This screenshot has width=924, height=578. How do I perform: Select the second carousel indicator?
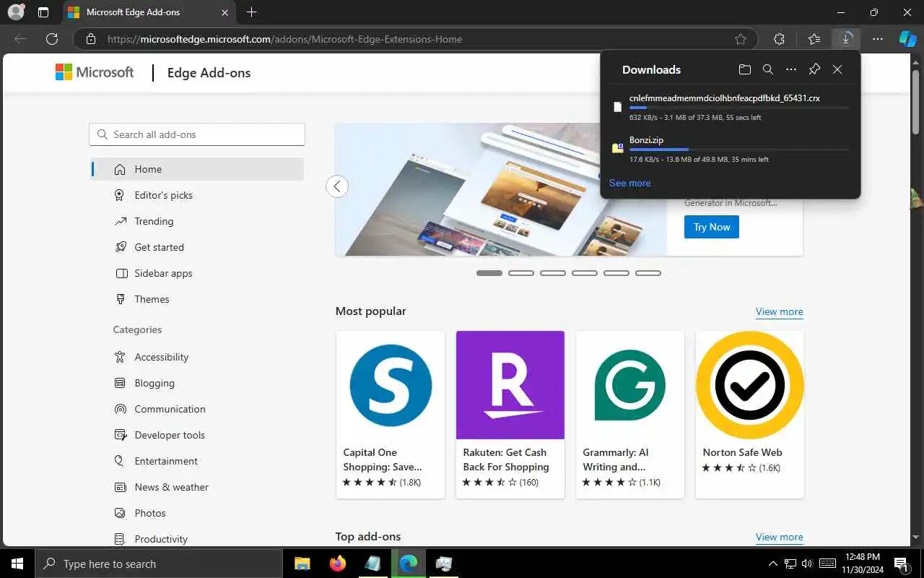coord(521,273)
